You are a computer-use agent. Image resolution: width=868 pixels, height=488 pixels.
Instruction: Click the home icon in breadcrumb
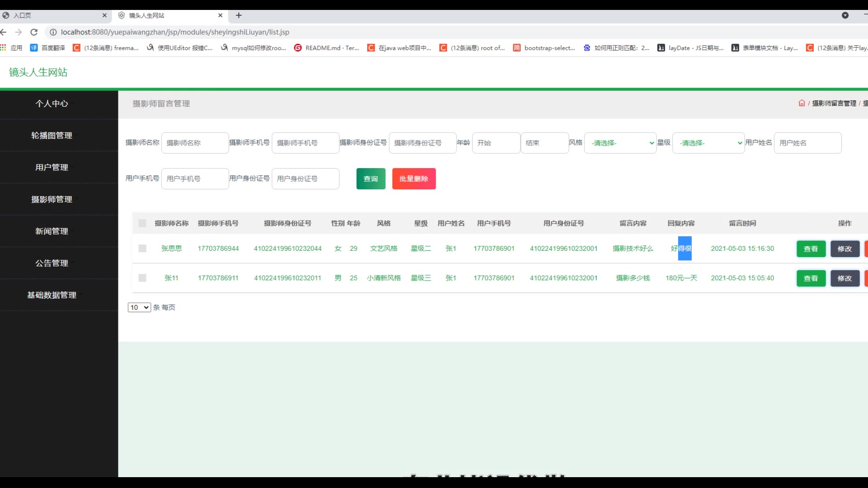point(802,103)
